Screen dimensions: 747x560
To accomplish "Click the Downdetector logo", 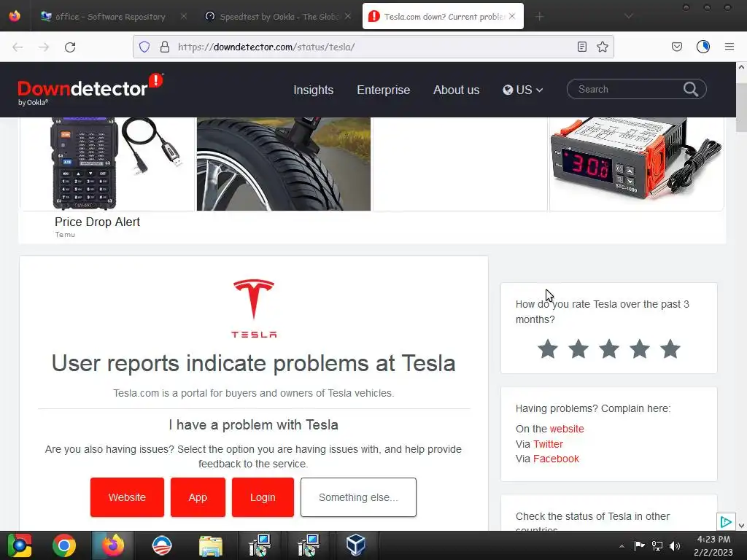I will 90,89.
